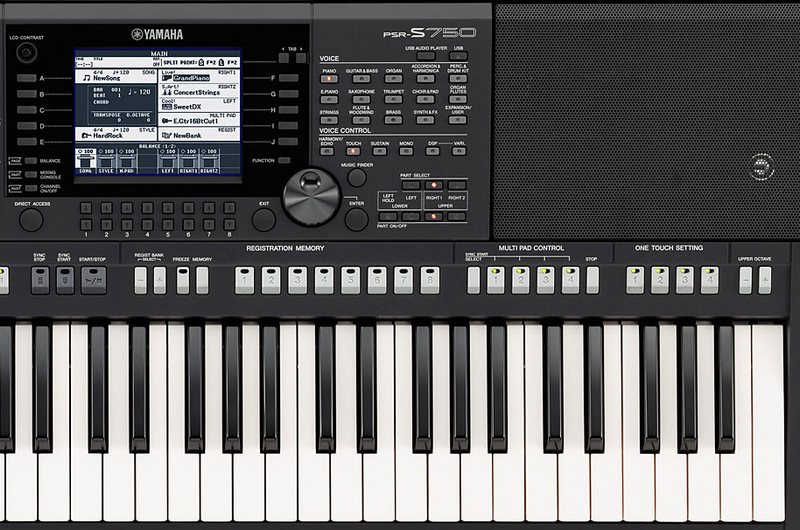Turn Right 1 part on/off
Viewport: 800px width, 530px height.
(x=434, y=217)
